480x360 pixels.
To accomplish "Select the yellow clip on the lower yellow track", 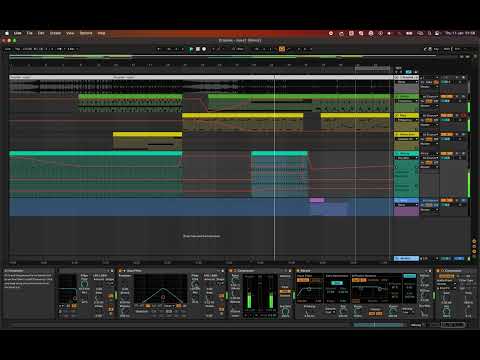I will tap(147, 134).
